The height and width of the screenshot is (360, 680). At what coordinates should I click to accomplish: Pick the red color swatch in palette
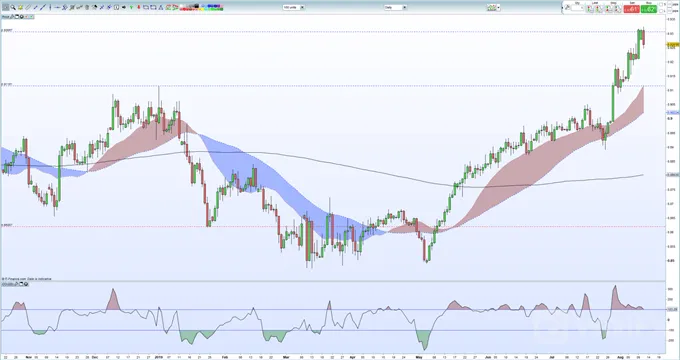pyautogui.click(x=183, y=9)
